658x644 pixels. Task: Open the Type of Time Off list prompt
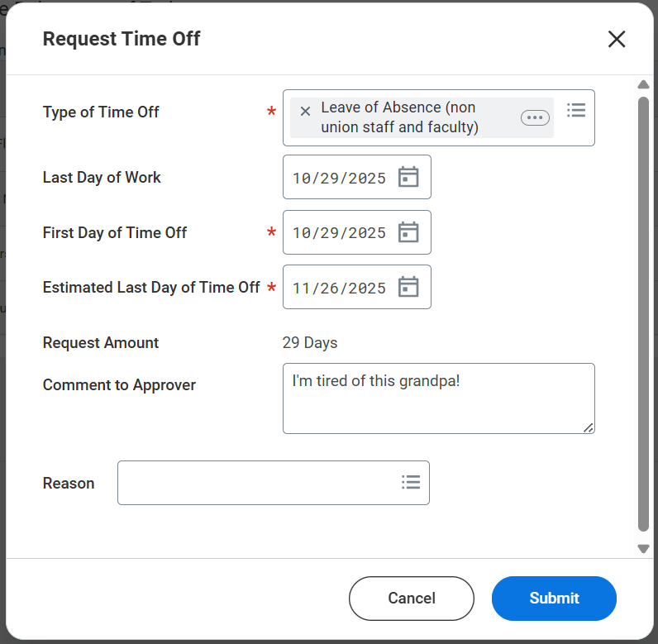[x=576, y=110]
